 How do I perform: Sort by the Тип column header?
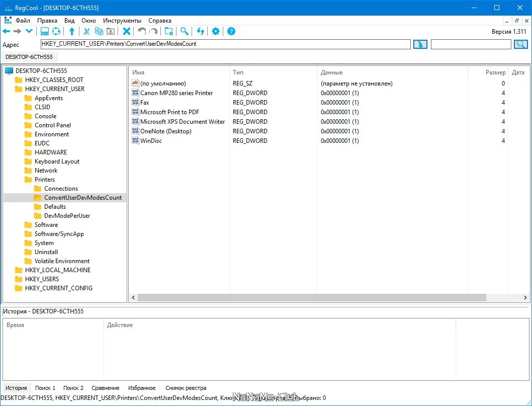point(238,72)
